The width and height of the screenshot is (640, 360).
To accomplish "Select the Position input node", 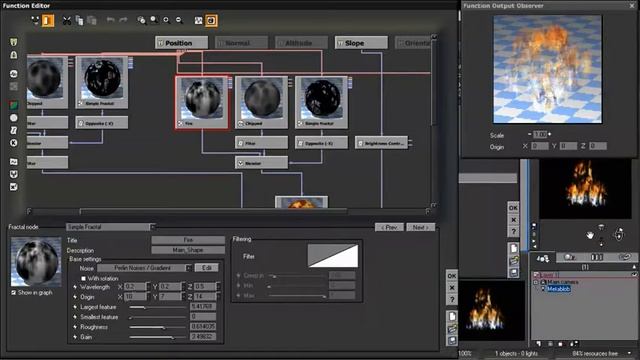I will pos(181,43).
